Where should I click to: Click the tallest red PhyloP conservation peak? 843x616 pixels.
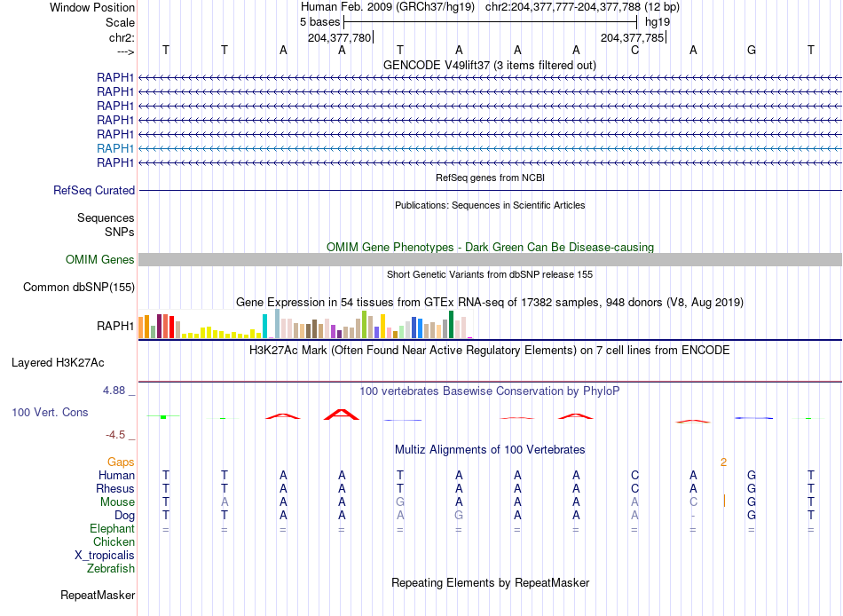[341, 415]
